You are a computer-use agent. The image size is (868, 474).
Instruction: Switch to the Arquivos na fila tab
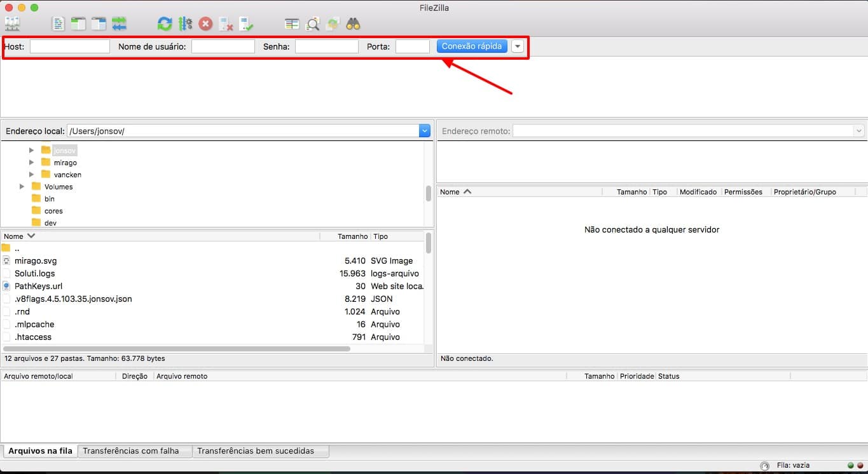click(x=40, y=450)
